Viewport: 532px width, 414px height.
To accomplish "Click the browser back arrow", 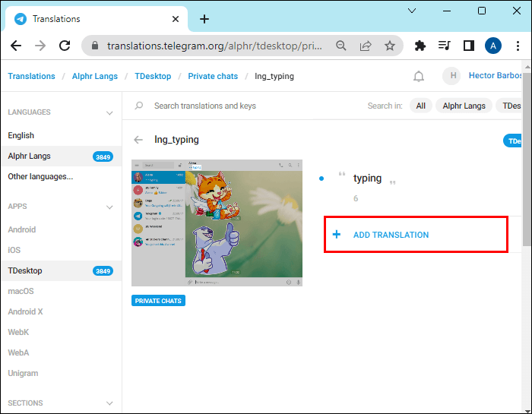I will tap(16, 46).
